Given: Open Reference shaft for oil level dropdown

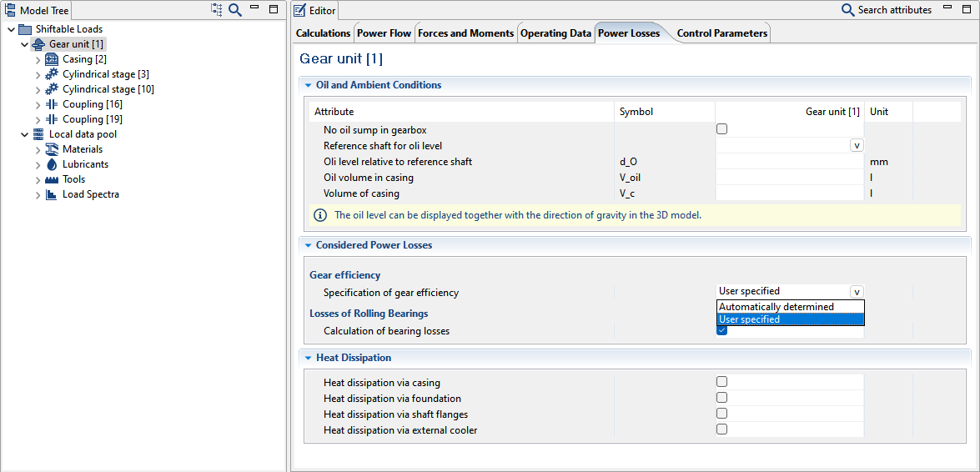Looking at the screenshot, I should pos(857,145).
